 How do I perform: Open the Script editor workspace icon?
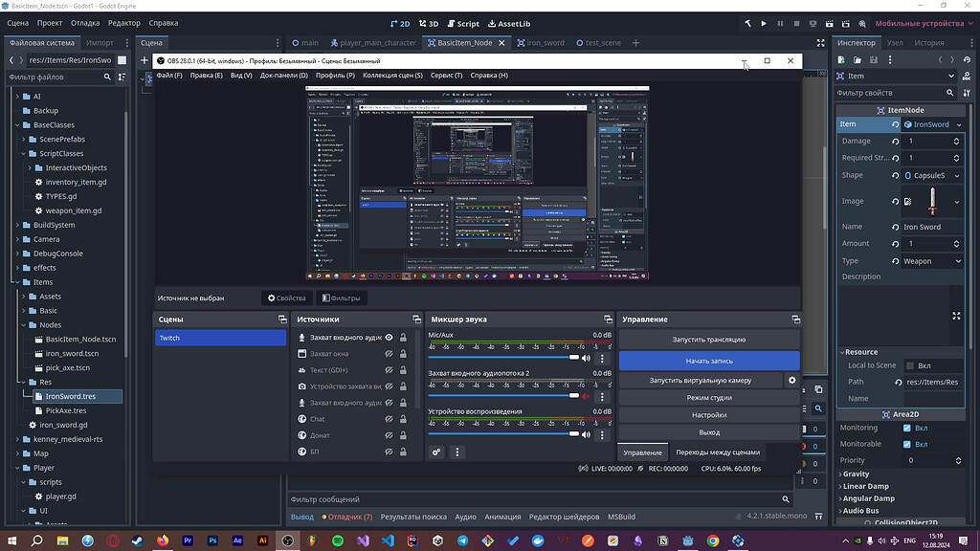coord(462,23)
